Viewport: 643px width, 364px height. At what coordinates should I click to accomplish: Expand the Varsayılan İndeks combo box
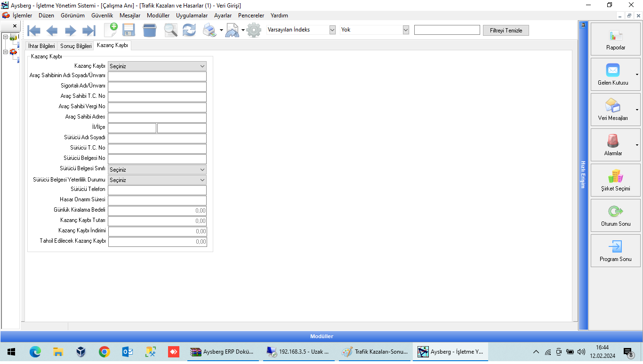click(x=332, y=30)
